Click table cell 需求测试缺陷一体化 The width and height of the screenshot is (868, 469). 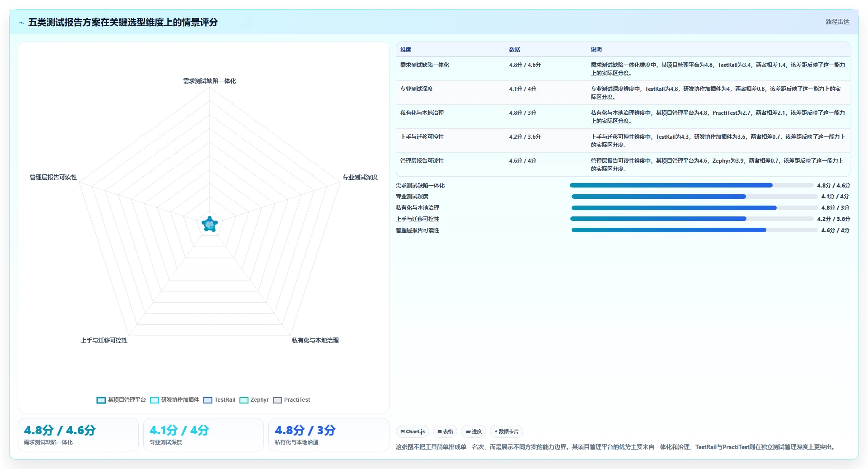tap(425, 65)
